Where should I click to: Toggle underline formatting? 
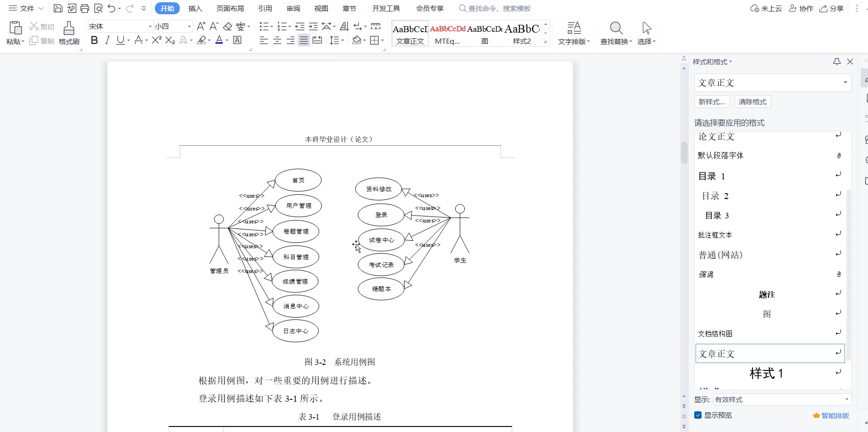[120, 40]
